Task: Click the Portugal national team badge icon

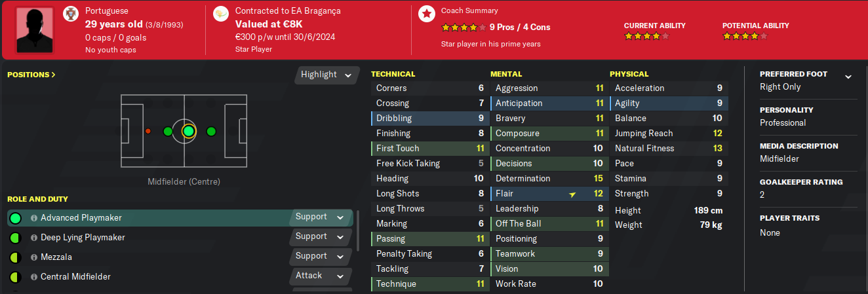Action: point(70,14)
